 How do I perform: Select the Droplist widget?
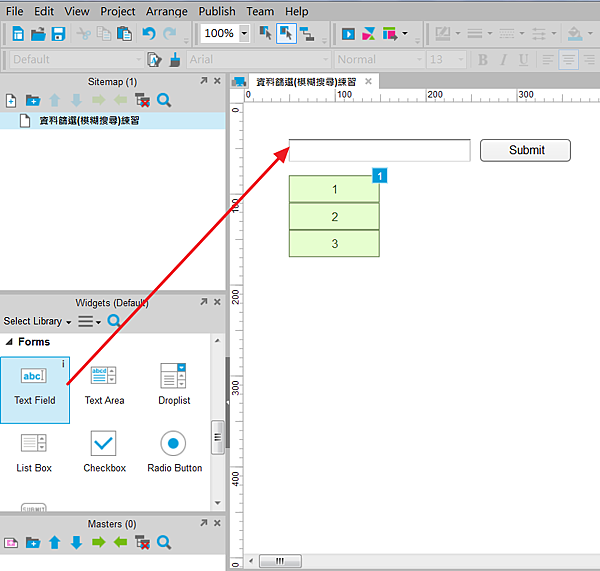174,385
